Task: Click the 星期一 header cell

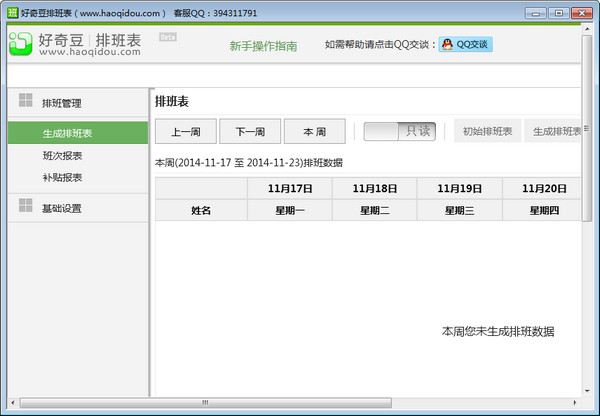Action: pyautogui.click(x=290, y=210)
